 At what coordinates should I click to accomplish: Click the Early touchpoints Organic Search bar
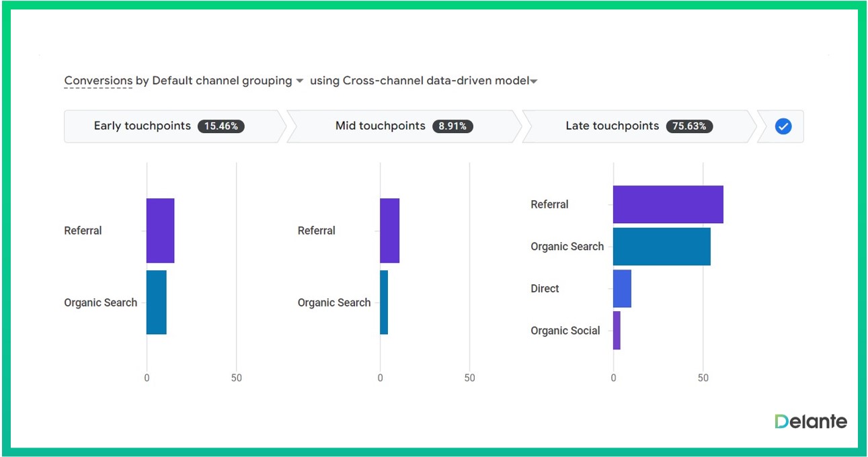pos(156,302)
